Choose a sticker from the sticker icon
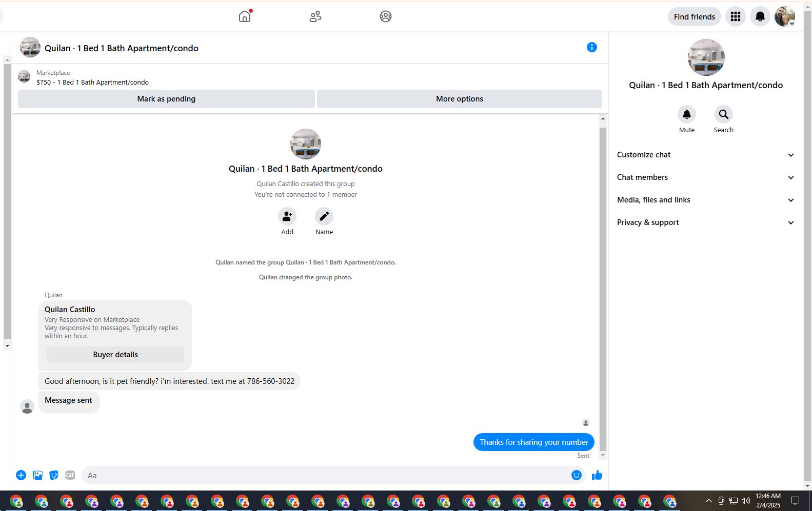812x511 pixels. click(54, 475)
